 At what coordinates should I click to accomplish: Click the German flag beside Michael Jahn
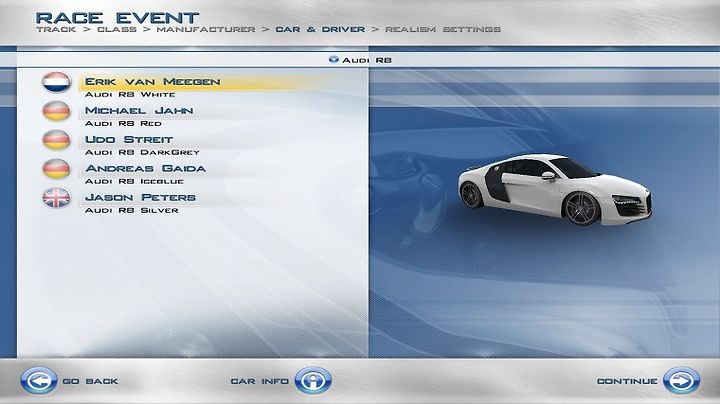click(56, 111)
